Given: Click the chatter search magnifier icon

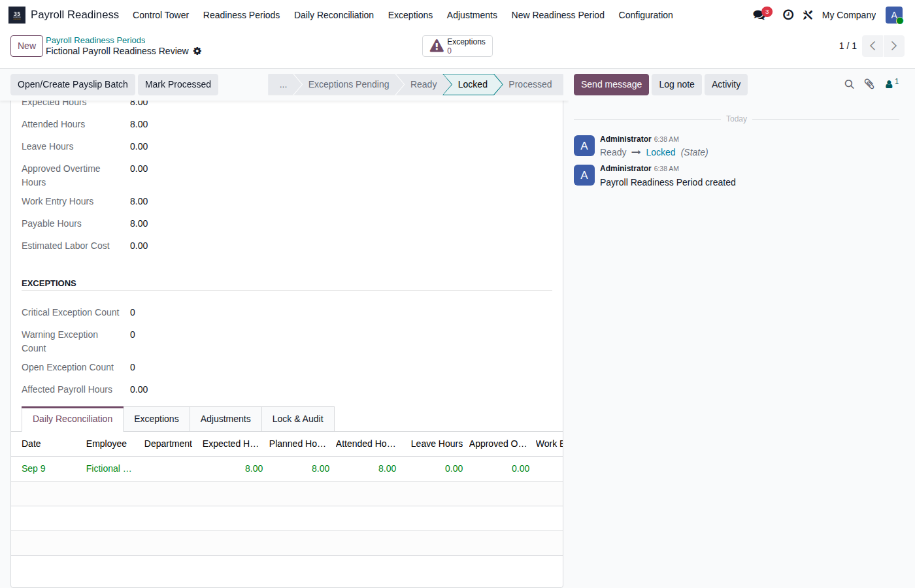Looking at the screenshot, I should coord(849,84).
